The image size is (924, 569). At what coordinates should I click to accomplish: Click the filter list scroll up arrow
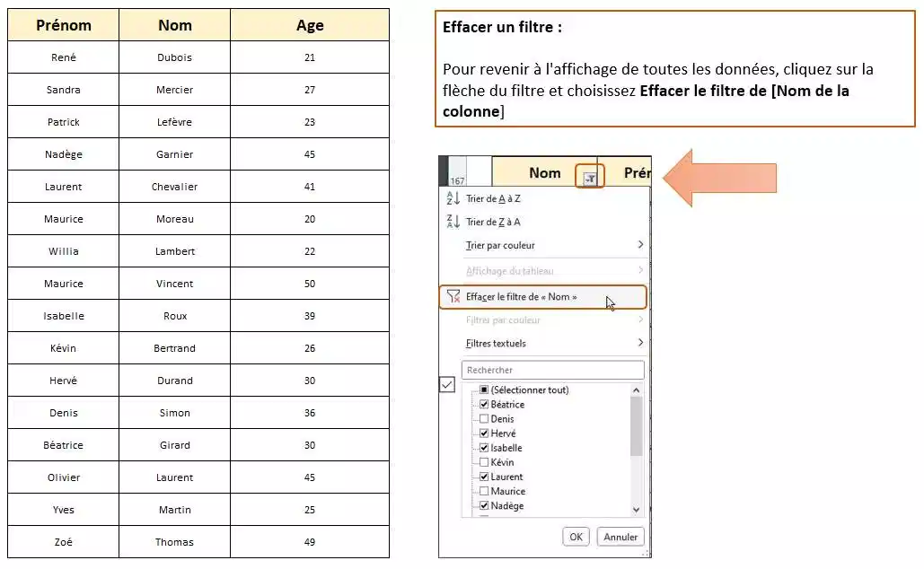(636, 390)
